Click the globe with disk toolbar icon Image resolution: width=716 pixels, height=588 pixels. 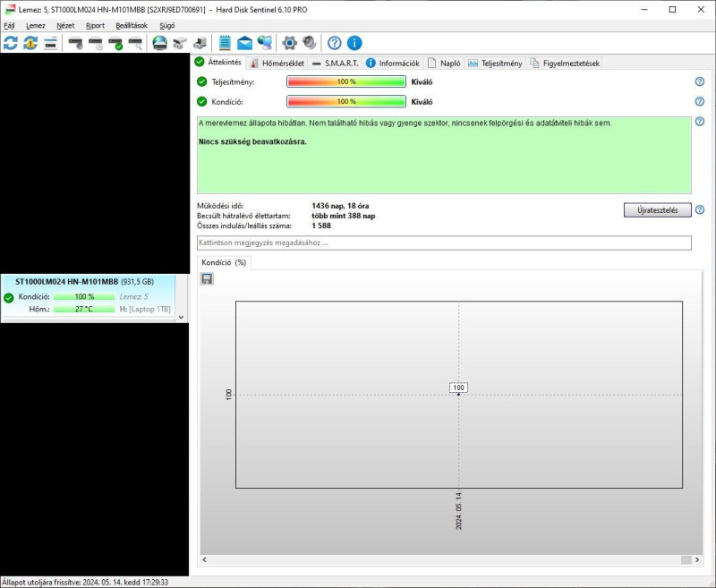pos(160,43)
